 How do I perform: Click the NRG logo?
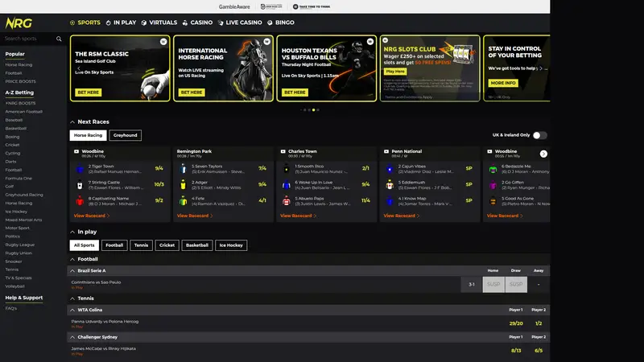19,23
